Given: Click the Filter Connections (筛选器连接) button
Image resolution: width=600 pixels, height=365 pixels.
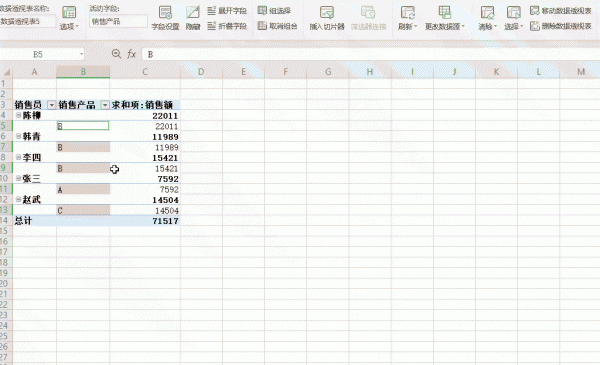Looking at the screenshot, I should [368, 18].
